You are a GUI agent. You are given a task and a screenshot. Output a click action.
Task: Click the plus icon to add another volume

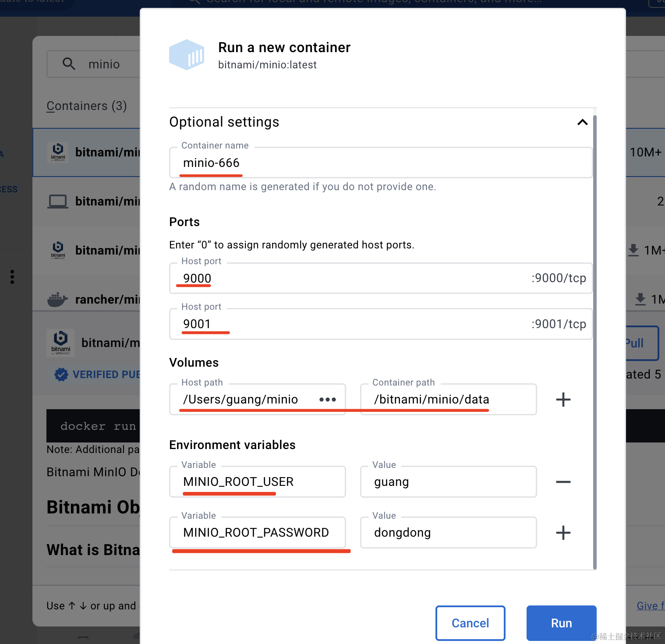pyautogui.click(x=563, y=400)
